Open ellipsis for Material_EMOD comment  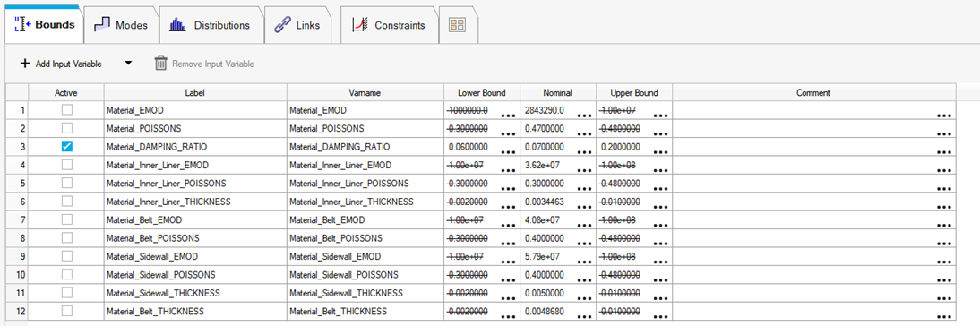[944, 116]
